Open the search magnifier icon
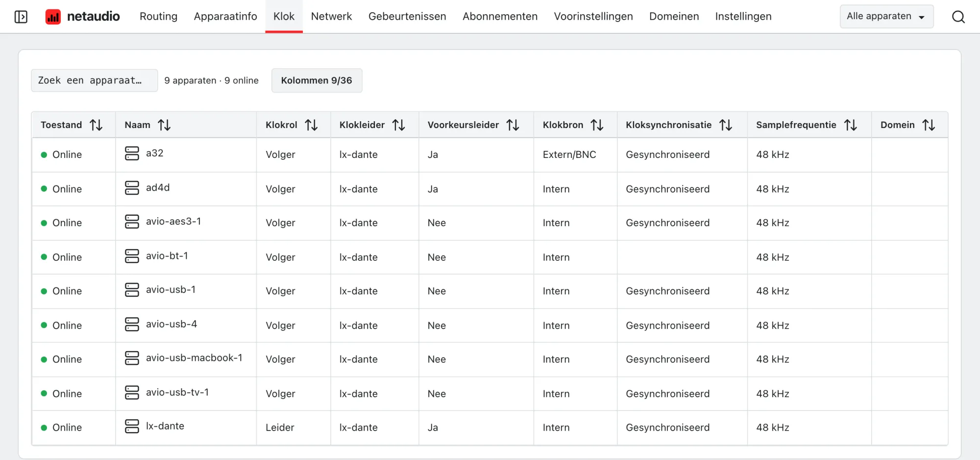Screen dimensions: 980x460 point(958,17)
